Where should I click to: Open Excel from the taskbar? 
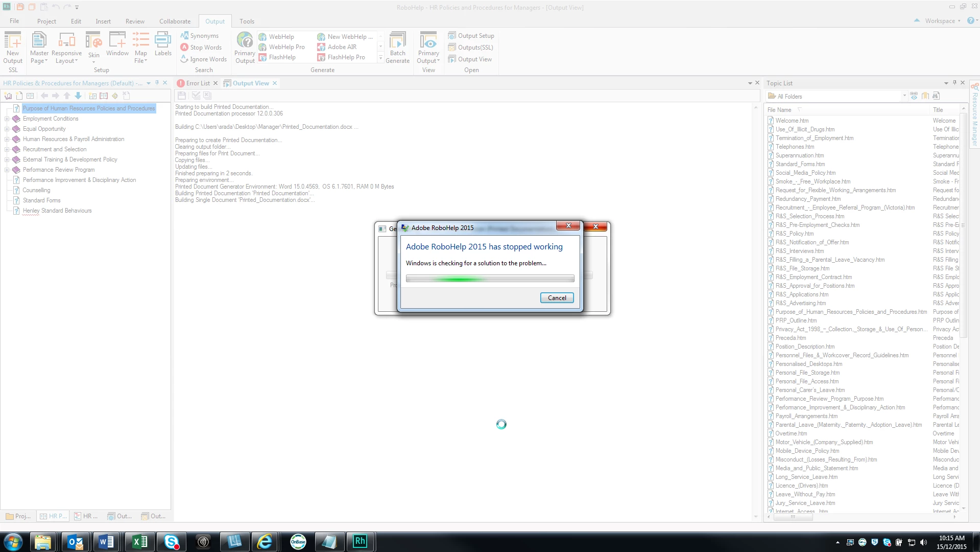coord(139,542)
